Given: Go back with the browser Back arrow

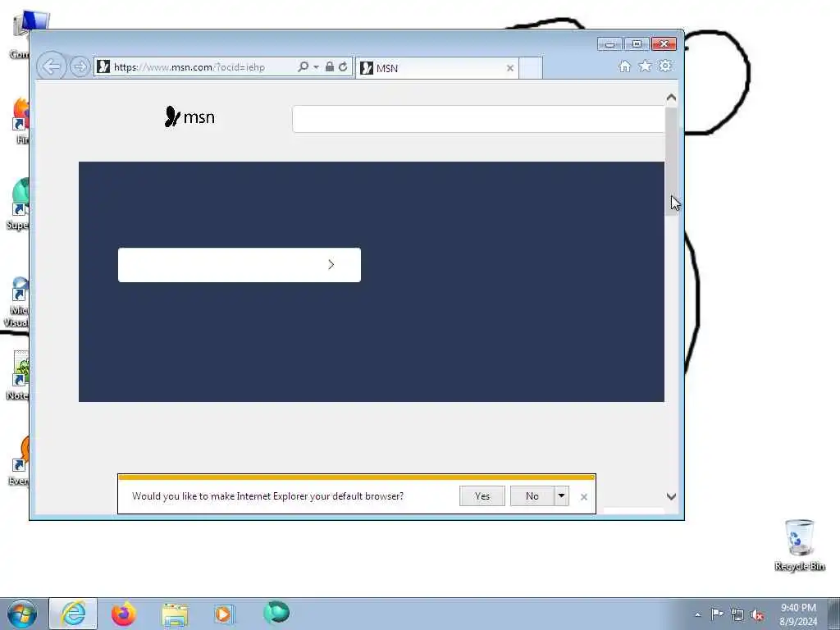Looking at the screenshot, I should (52, 67).
